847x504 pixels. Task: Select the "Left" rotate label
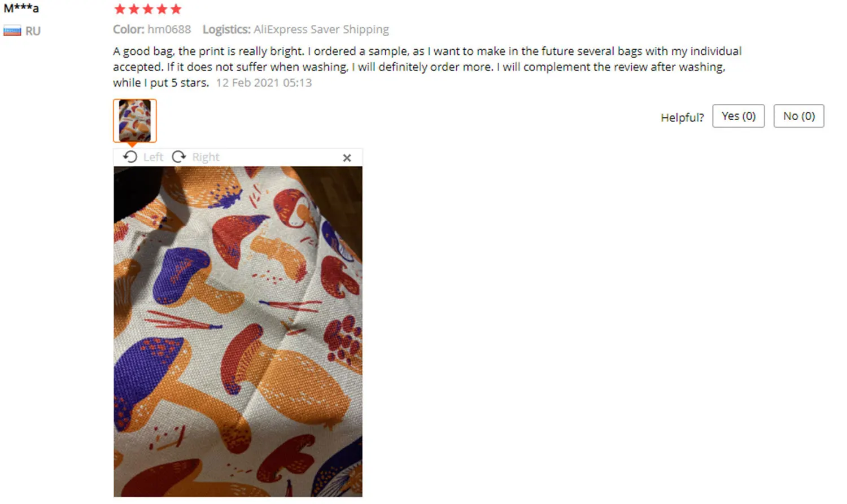pos(153,157)
